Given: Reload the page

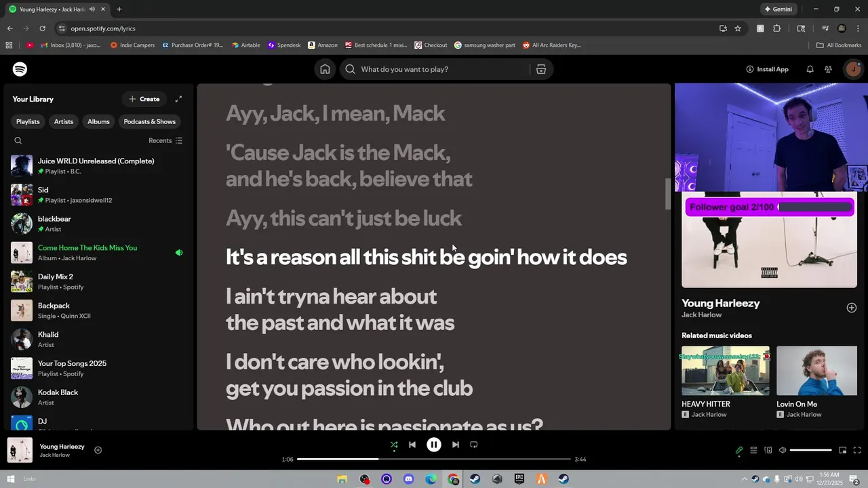Looking at the screenshot, I should click(x=42, y=28).
